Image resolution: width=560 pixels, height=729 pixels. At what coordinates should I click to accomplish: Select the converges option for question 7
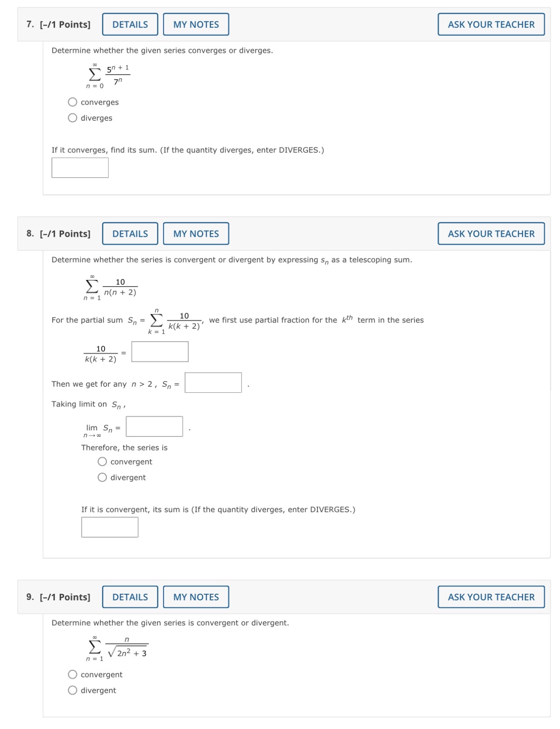pos(72,102)
